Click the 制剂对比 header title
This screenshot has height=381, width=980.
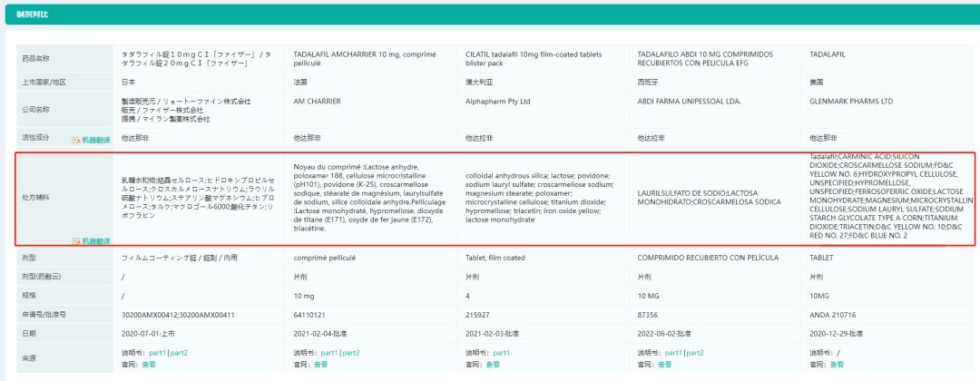(x=31, y=15)
